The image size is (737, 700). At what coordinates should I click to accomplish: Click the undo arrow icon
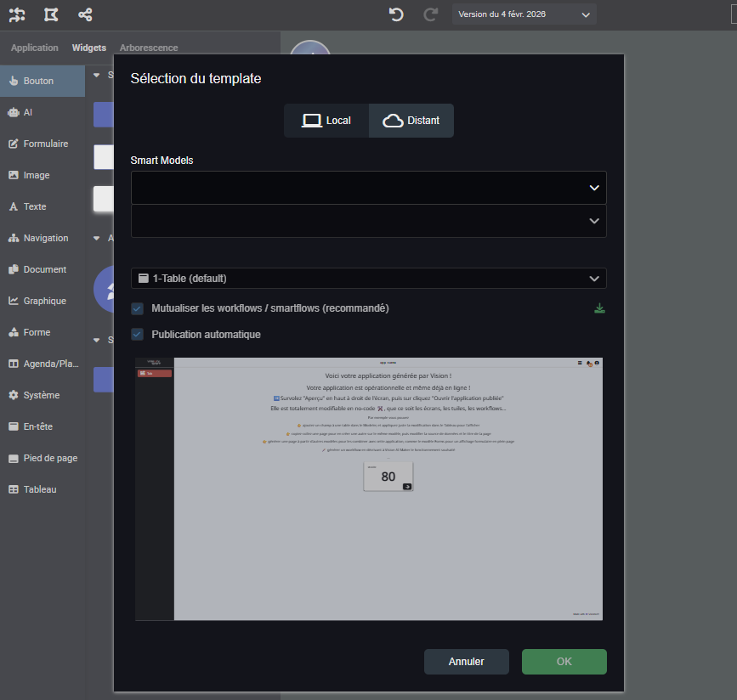click(396, 14)
